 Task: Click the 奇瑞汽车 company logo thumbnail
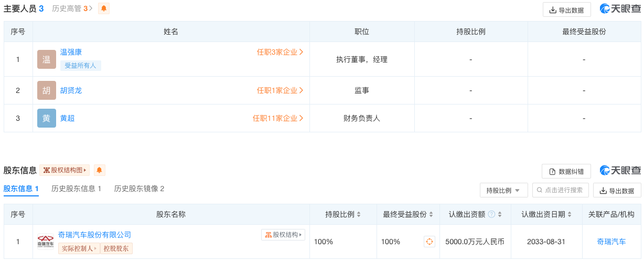tap(46, 242)
